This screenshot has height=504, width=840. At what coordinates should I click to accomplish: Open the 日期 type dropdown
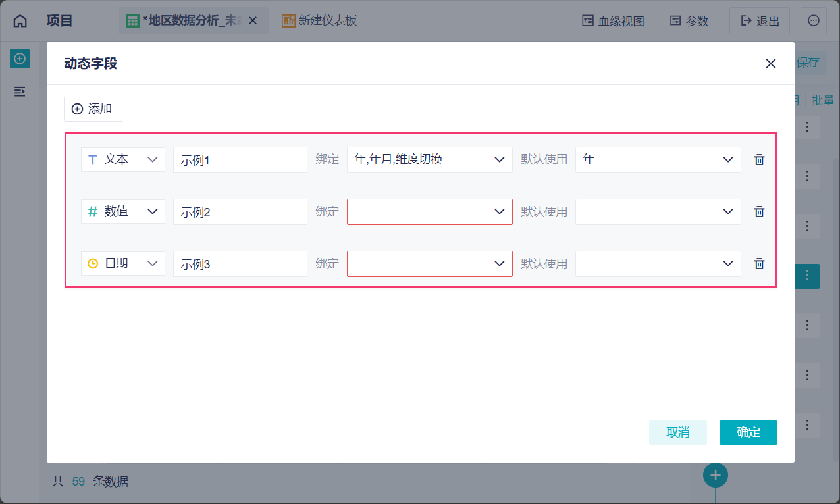[123, 263]
